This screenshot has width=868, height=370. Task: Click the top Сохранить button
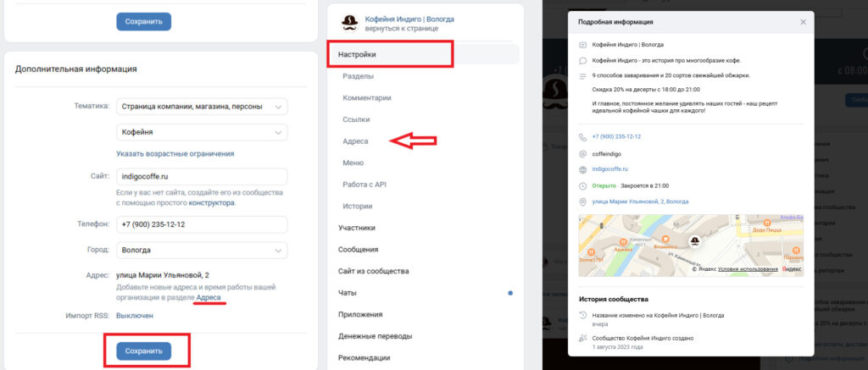point(144,21)
